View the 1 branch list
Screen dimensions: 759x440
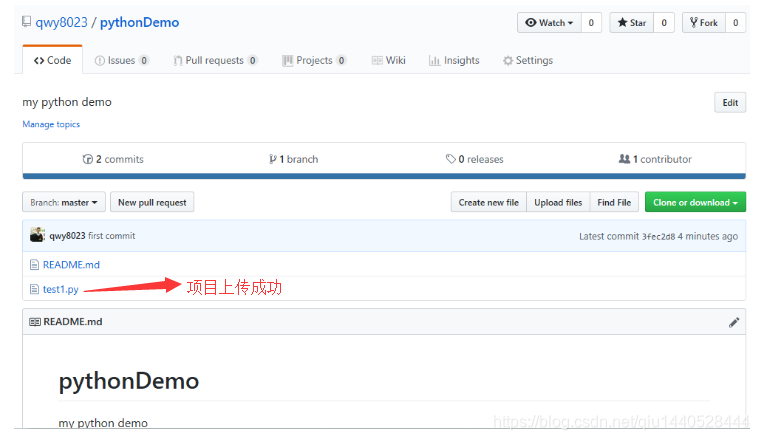pos(294,159)
